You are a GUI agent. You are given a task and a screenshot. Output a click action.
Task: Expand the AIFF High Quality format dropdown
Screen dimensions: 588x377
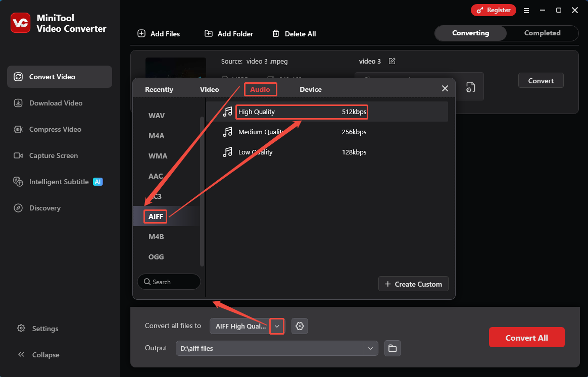point(277,326)
